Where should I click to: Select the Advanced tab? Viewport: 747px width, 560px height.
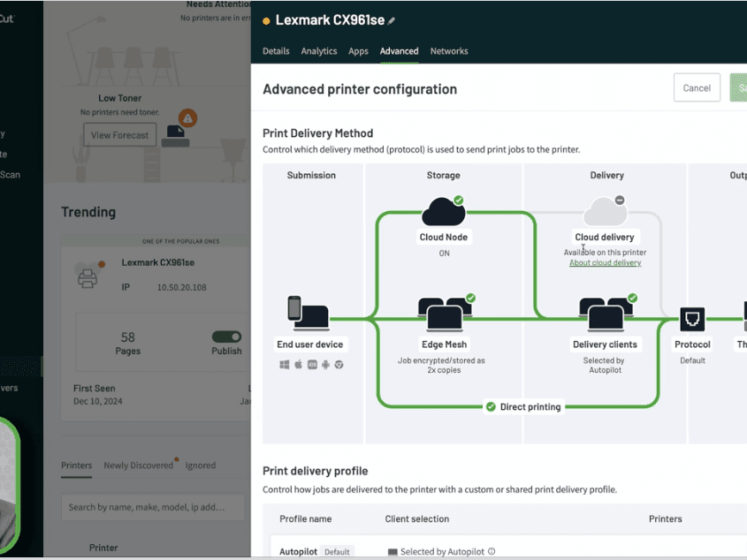(400, 51)
